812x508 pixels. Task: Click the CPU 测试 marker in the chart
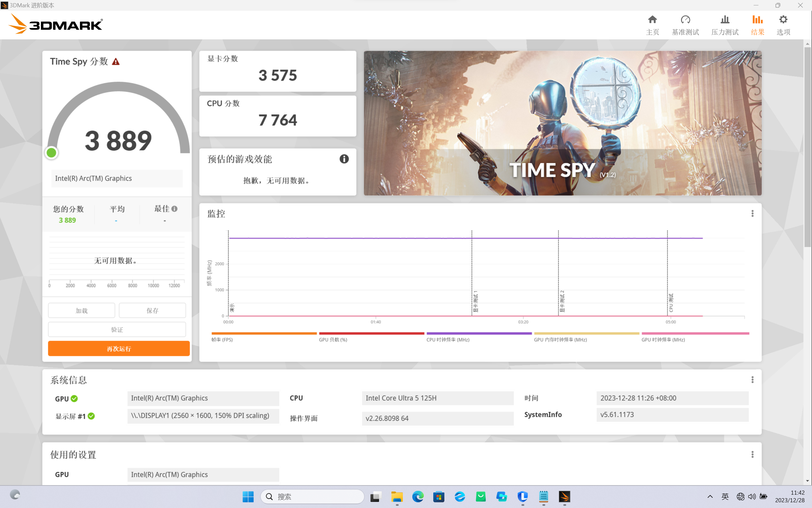(x=671, y=303)
